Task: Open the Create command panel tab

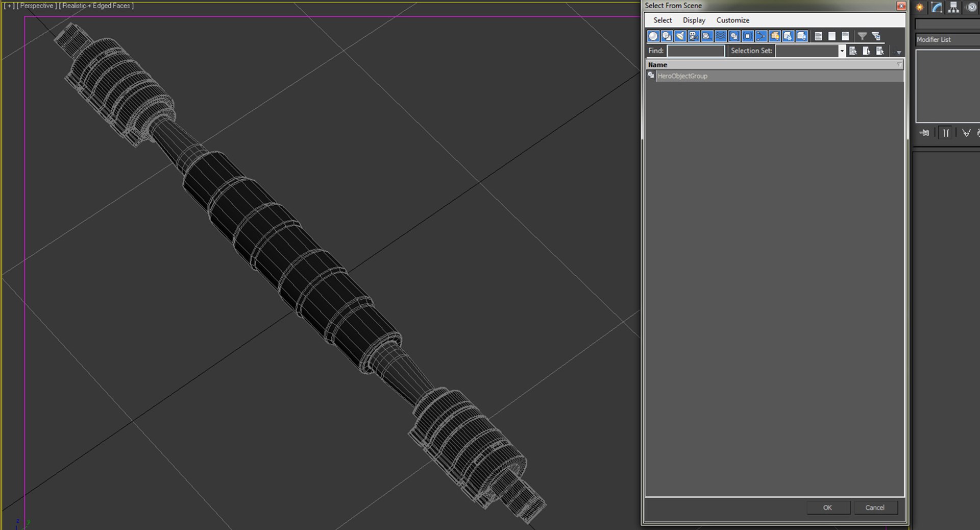Action: (x=920, y=7)
